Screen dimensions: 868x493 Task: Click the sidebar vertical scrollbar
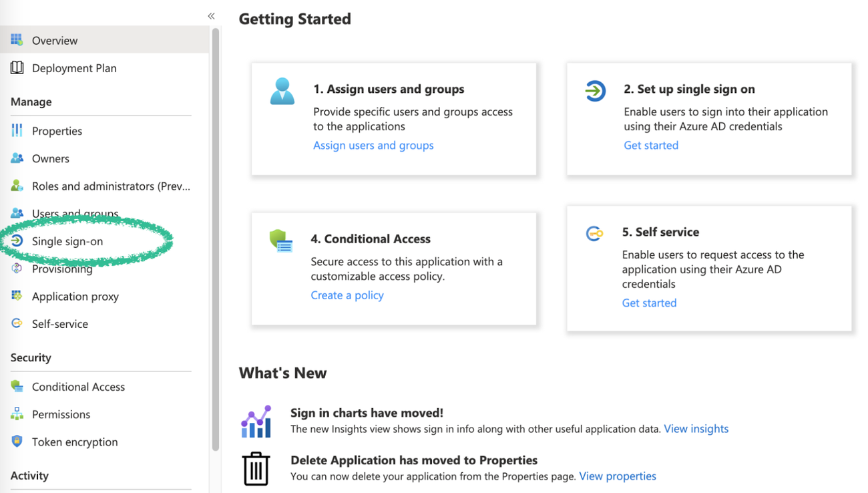tap(215, 240)
